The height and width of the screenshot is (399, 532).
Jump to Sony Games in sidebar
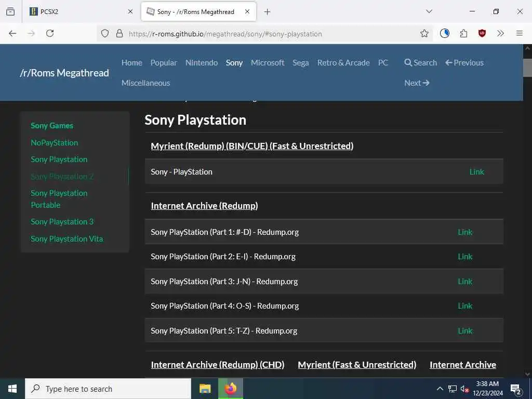tap(52, 126)
